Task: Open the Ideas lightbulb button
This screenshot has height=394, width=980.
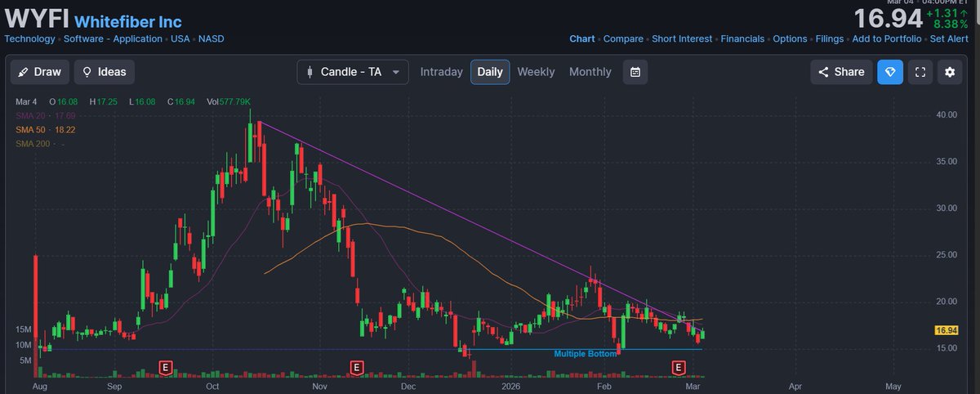Action: point(105,72)
